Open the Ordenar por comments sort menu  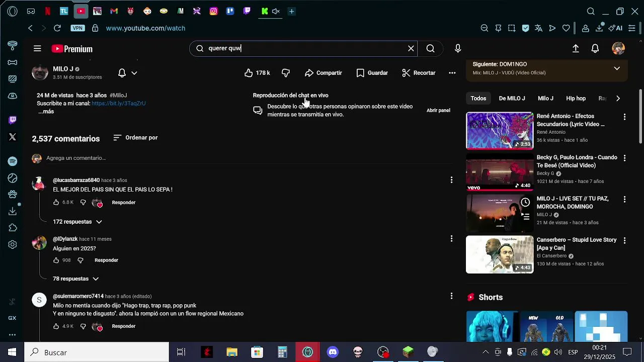pos(135,138)
